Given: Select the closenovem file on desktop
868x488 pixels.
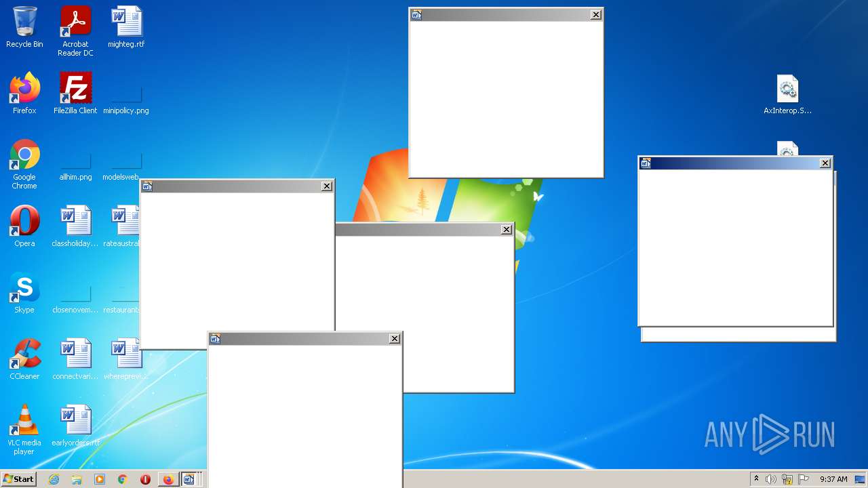Looking at the screenshot, I should pyautogui.click(x=75, y=300).
